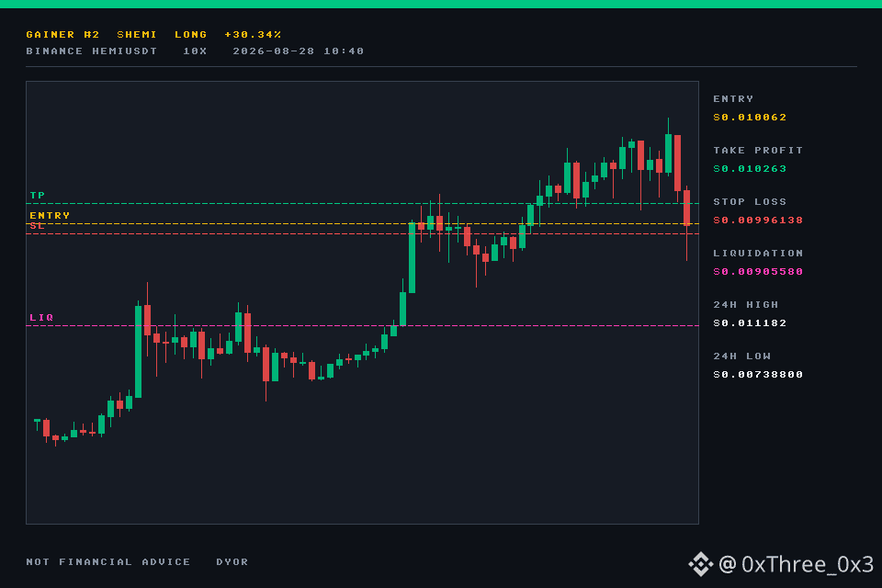Click the STOP LOSS heading
The height and width of the screenshot is (588, 882).
point(750,201)
